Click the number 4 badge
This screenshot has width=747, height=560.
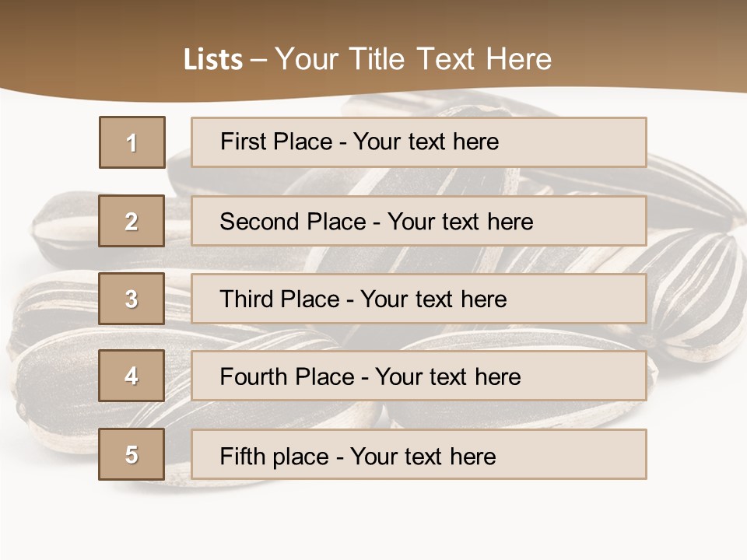click(x=132, y=376)
